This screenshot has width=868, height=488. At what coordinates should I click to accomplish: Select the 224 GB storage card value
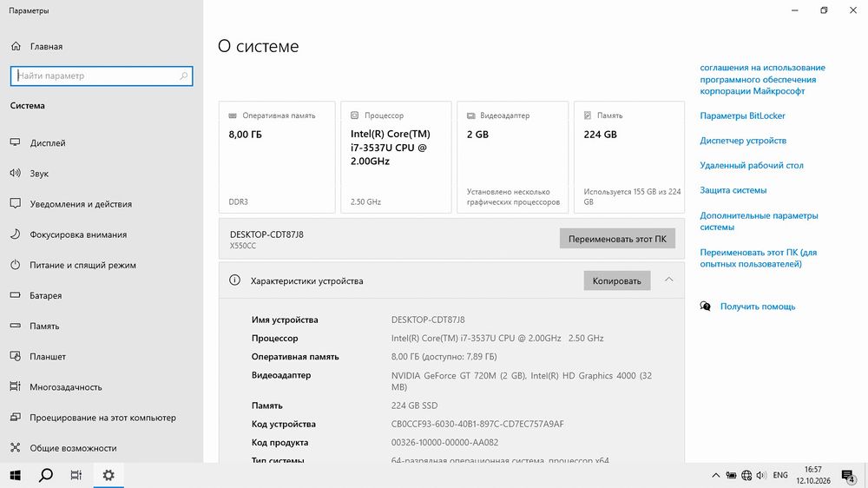tap(600, 134)
